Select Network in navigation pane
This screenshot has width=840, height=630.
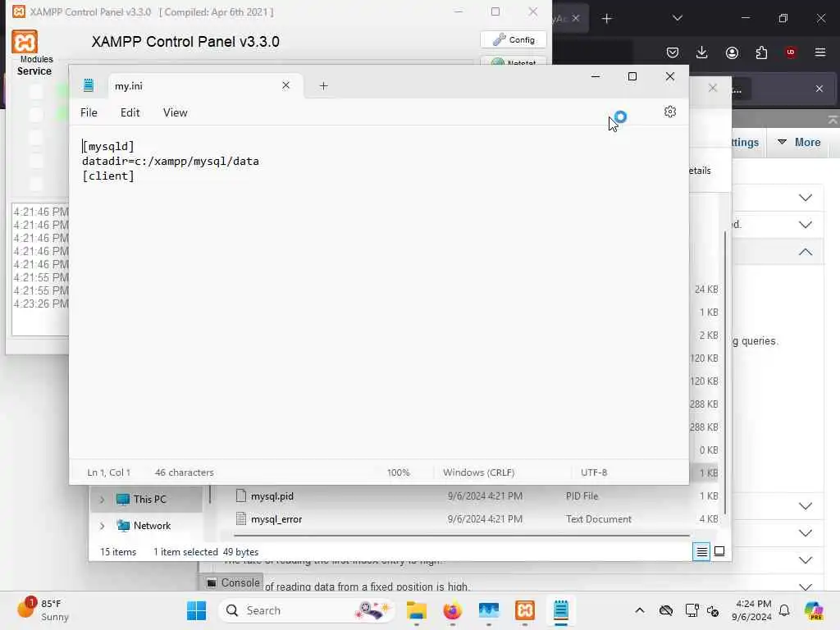(x=152, y=526)
